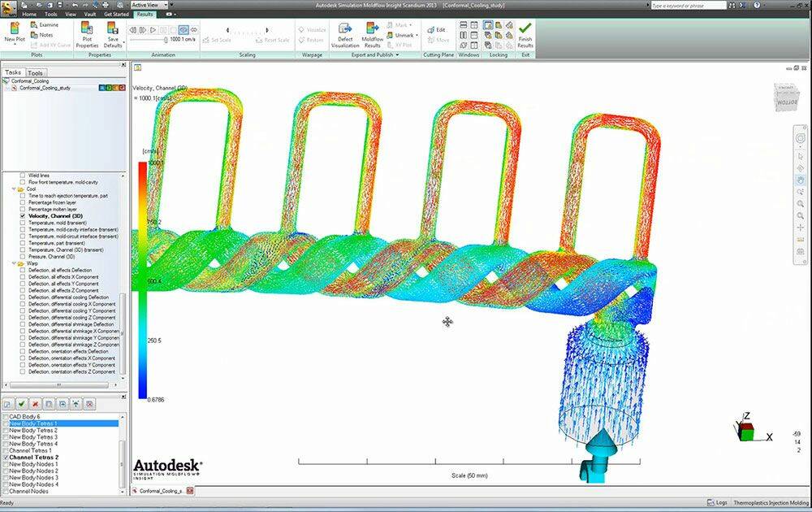Check Pressure, Channel (3D) result

(x=23, y=257)
